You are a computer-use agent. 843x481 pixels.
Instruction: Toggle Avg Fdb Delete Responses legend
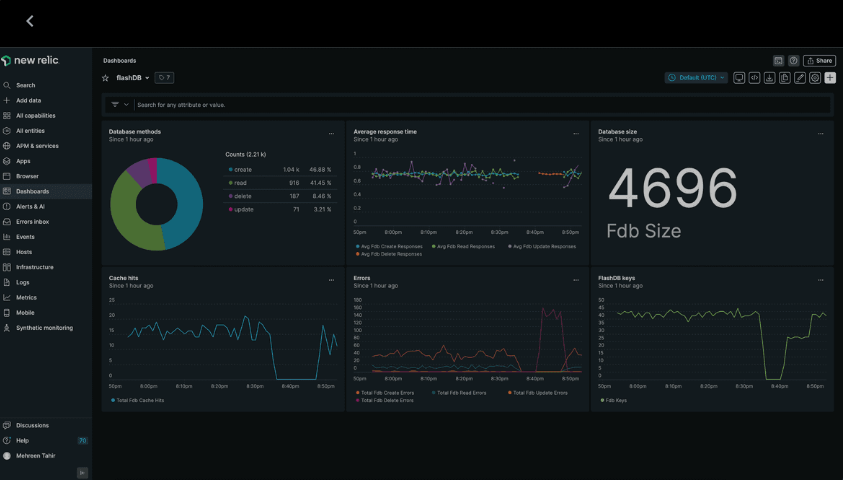(x=389, y=254)
